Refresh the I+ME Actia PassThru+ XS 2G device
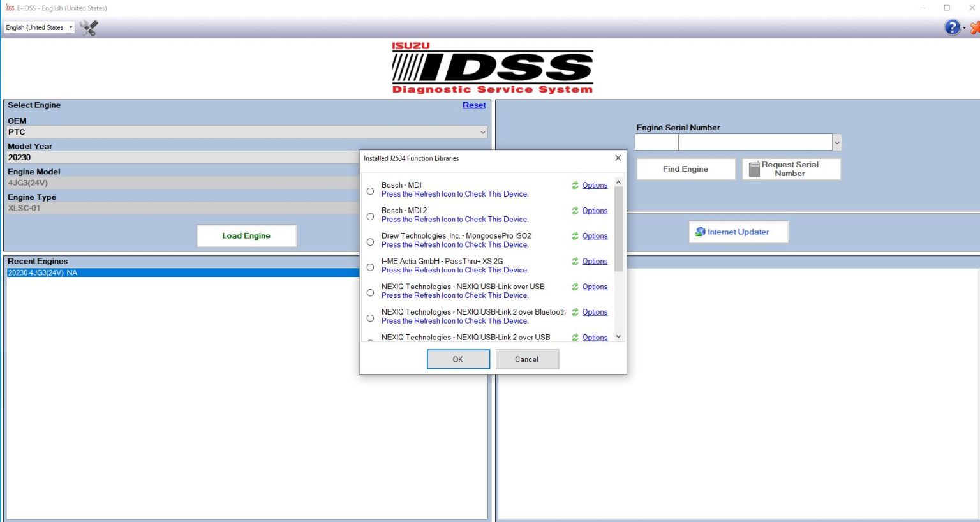This screenshot has height=522, width=980. pyautogui.click(x=574, y=261)
